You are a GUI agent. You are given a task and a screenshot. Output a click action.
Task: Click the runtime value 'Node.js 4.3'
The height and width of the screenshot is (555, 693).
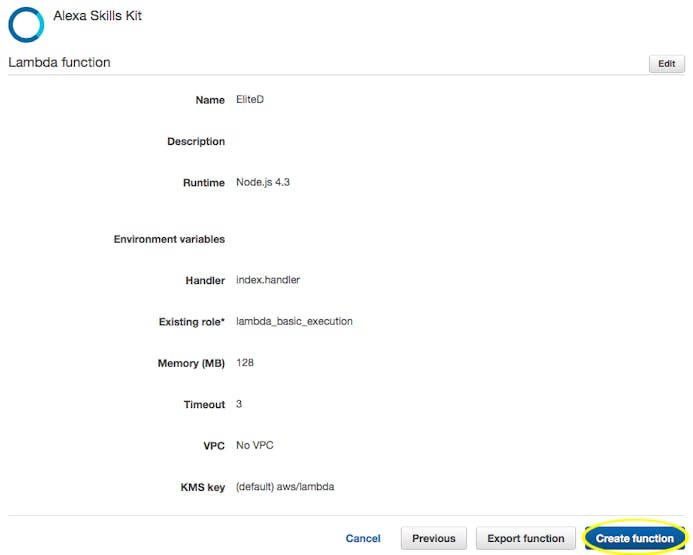click(x=263, y=182)
